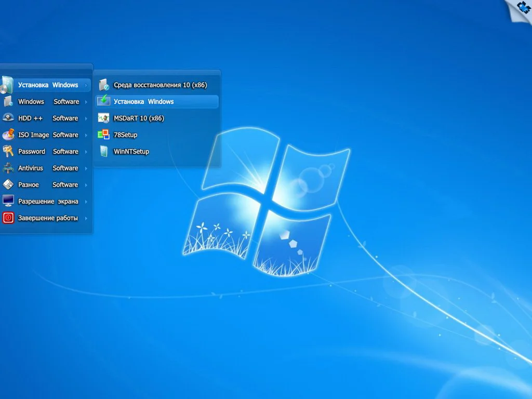Open the Установка Windows main menu entry
The height and width of the screenshot is (399, 532).
click(x=46, y=85)
